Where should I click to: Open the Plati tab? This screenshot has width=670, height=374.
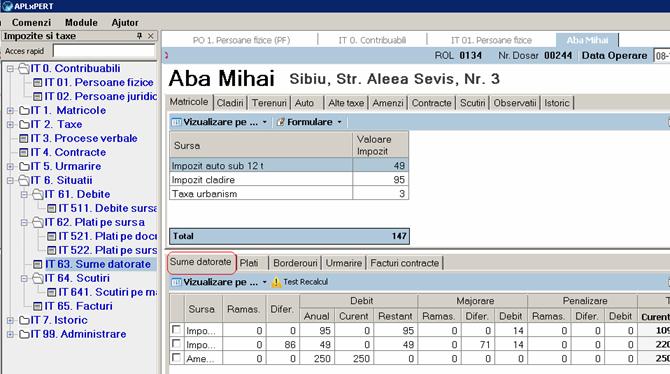pos(249,263)
